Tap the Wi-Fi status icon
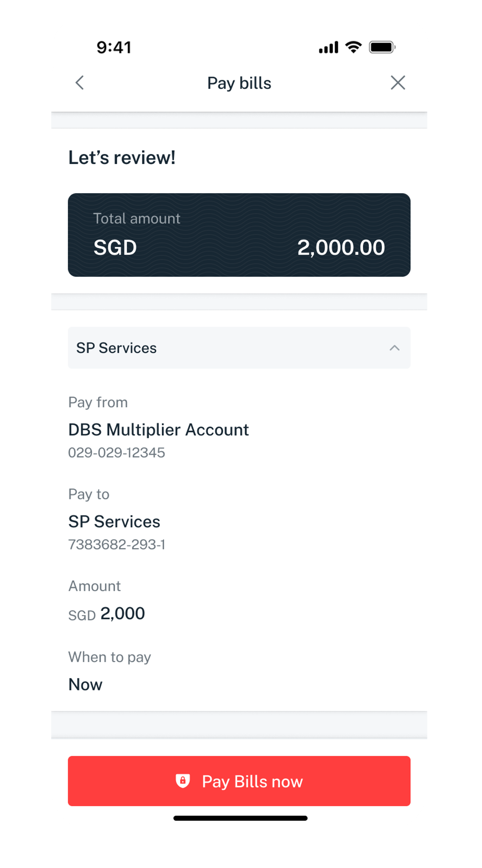The width and height of the screenshot is (482, 868). pyautogui.click(x=353, y=47)
